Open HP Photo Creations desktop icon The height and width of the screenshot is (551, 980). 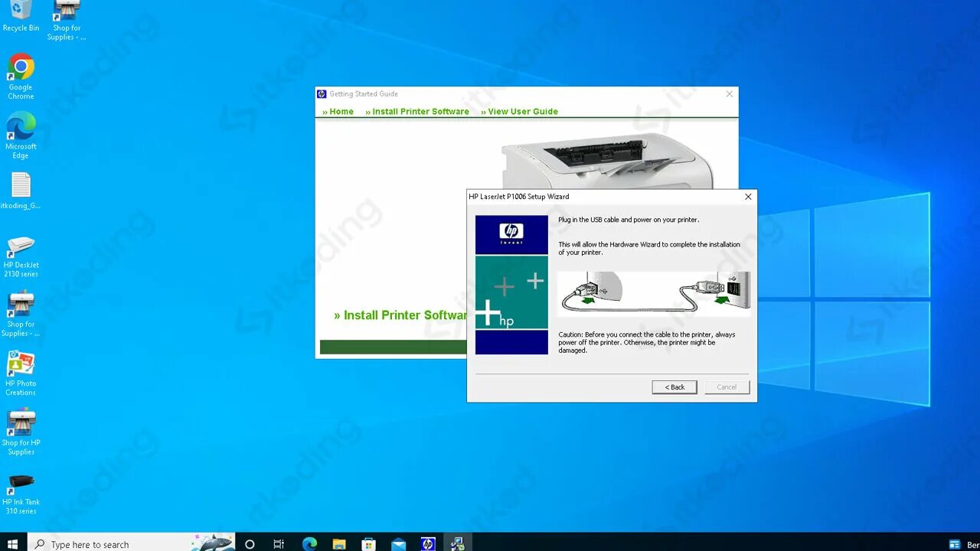tap(21, 373)
